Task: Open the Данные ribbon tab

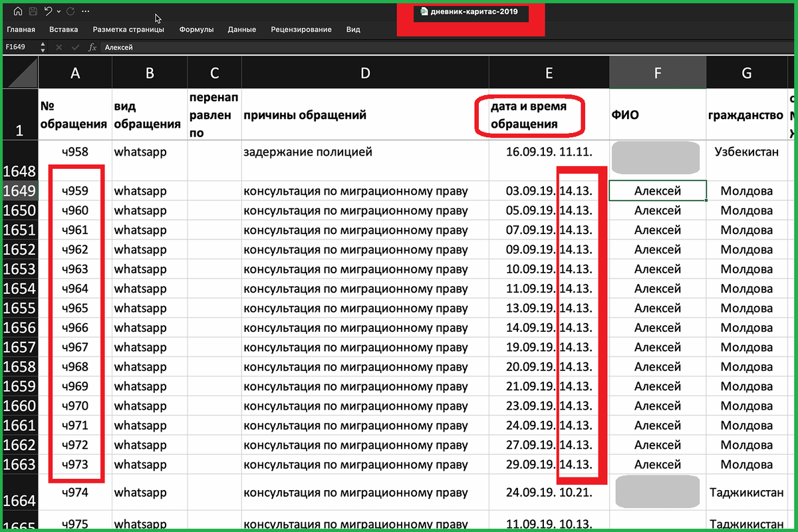Action: pos(241,29)
